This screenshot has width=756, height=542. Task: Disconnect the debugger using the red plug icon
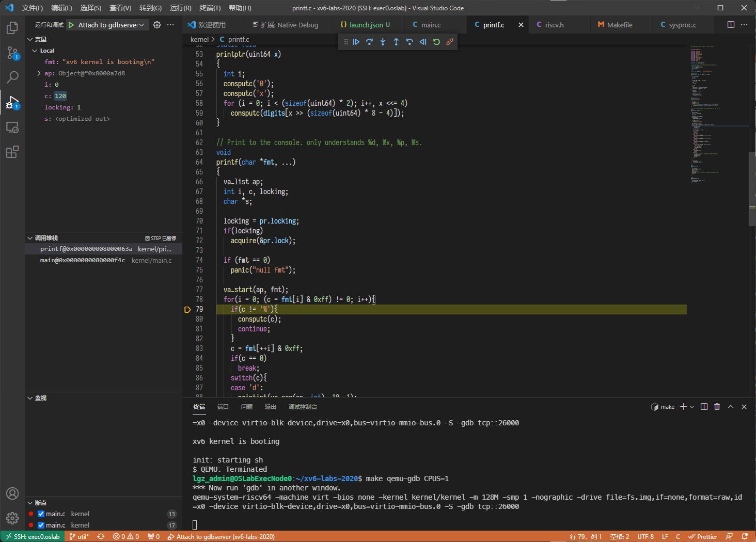450,42
